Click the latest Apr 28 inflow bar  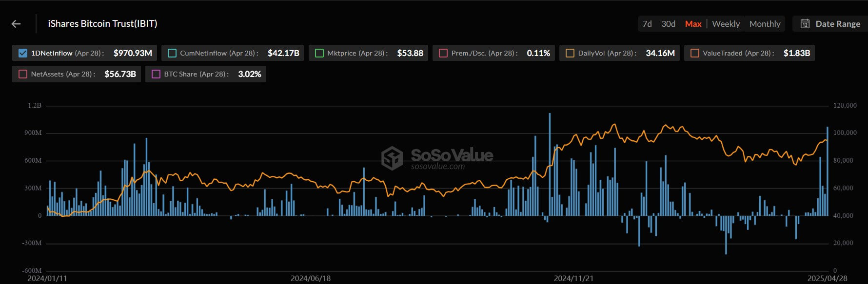click(828, 170)
